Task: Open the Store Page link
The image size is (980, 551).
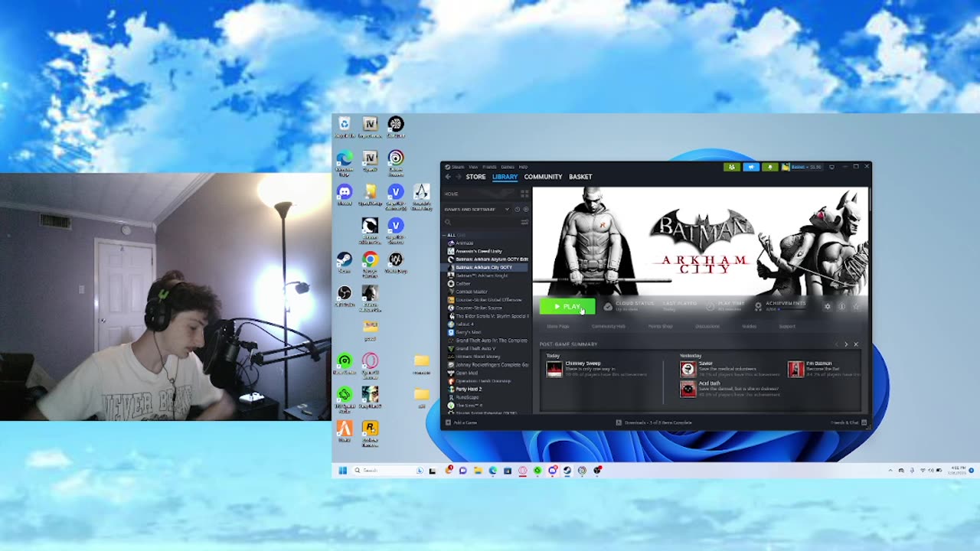Action: [x=558, y=327]
